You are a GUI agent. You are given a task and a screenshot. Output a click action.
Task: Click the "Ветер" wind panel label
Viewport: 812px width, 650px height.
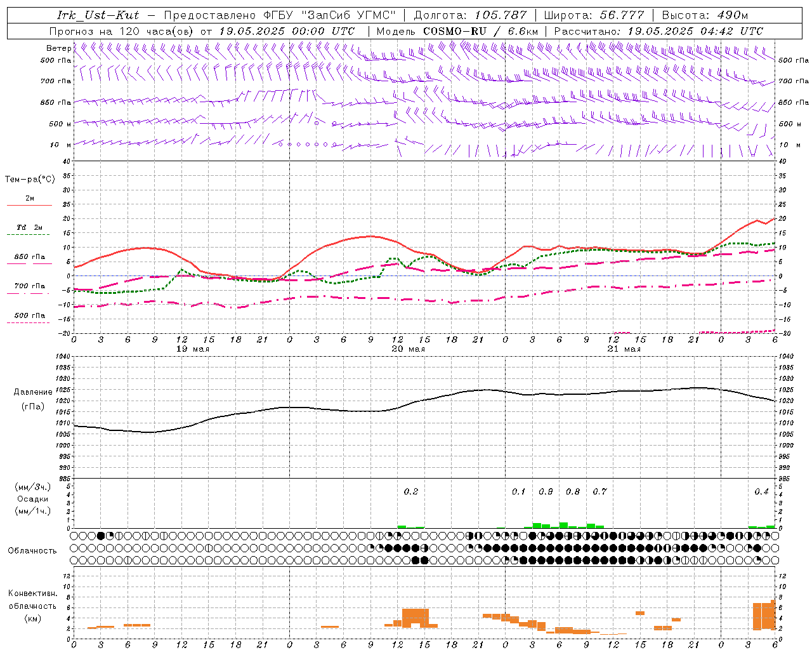click(x=58, y=48)
